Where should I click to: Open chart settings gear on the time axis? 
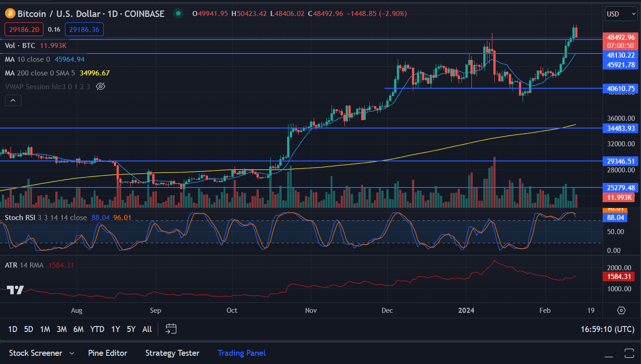coord(621,310)
